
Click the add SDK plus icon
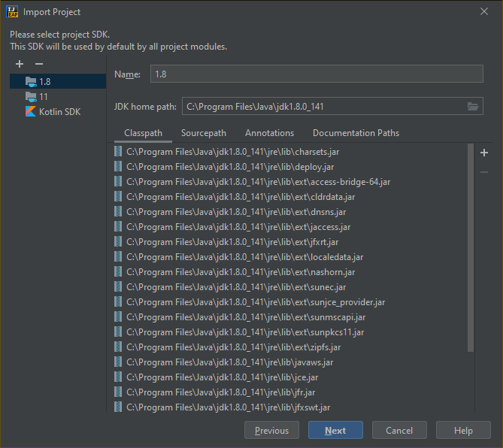20,65
